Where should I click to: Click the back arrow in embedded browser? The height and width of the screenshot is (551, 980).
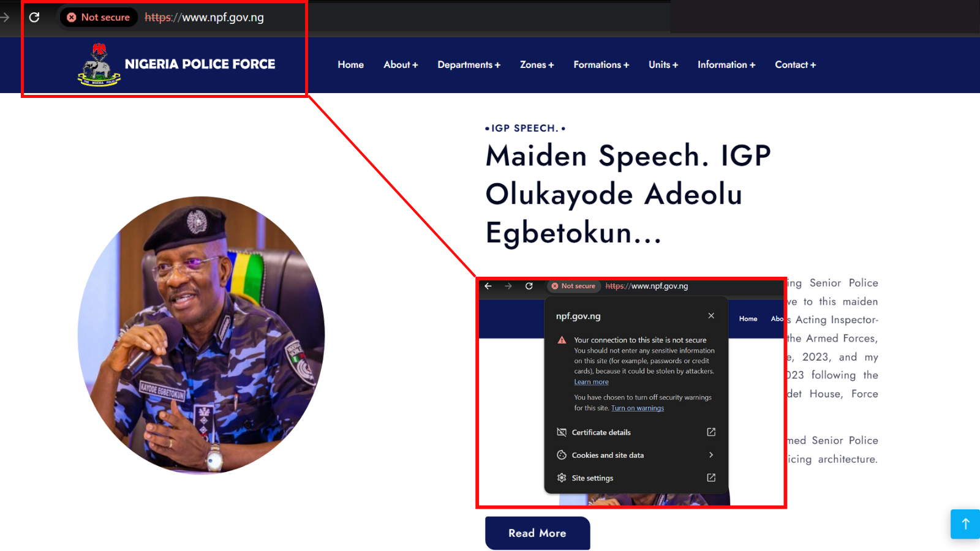pos(488,286)
